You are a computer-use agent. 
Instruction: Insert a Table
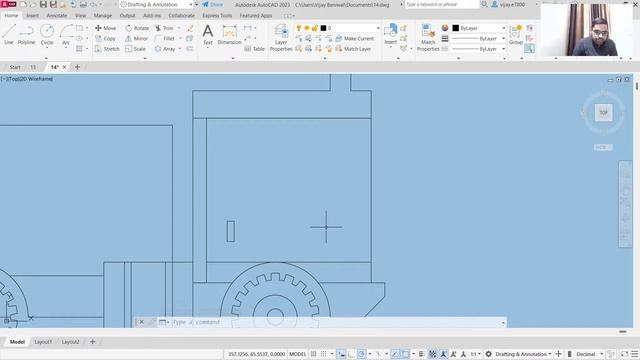[x=255, y=49]
